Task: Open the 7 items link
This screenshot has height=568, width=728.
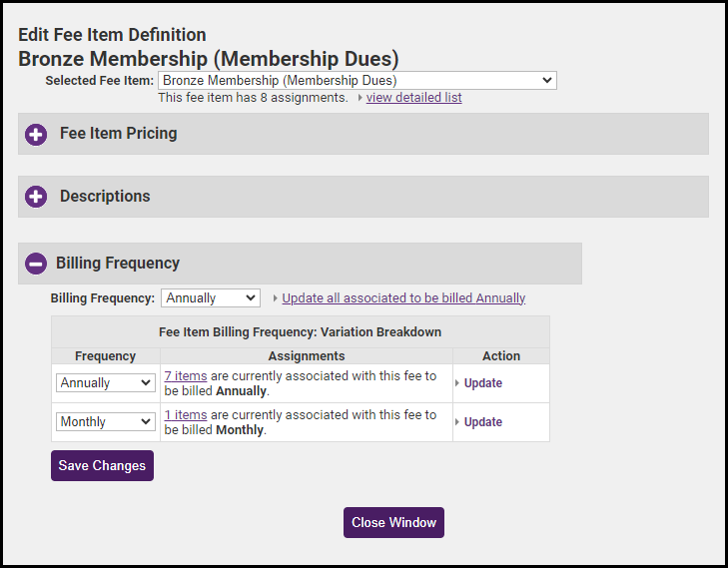Action: (186, 376)
